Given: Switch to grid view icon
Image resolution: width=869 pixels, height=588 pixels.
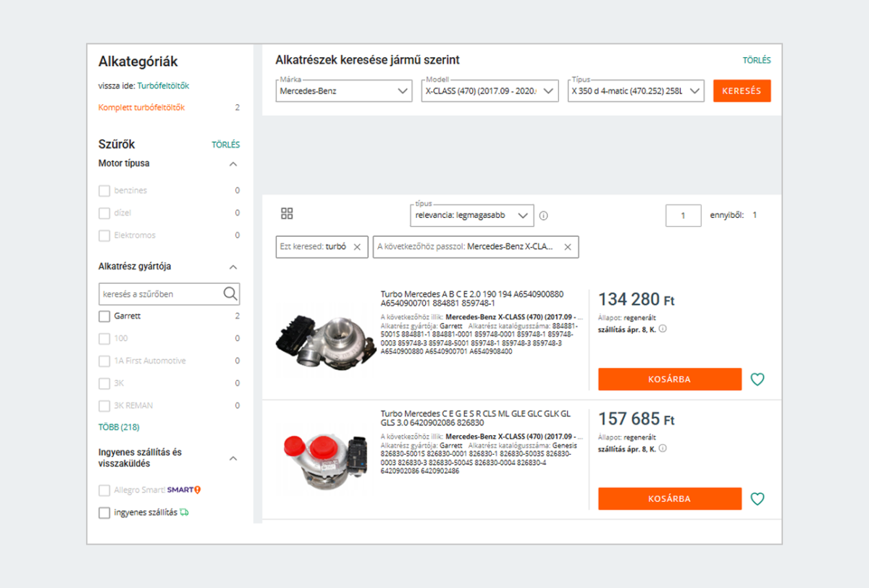Looking at the screenshot, I should tap(287, 214).
